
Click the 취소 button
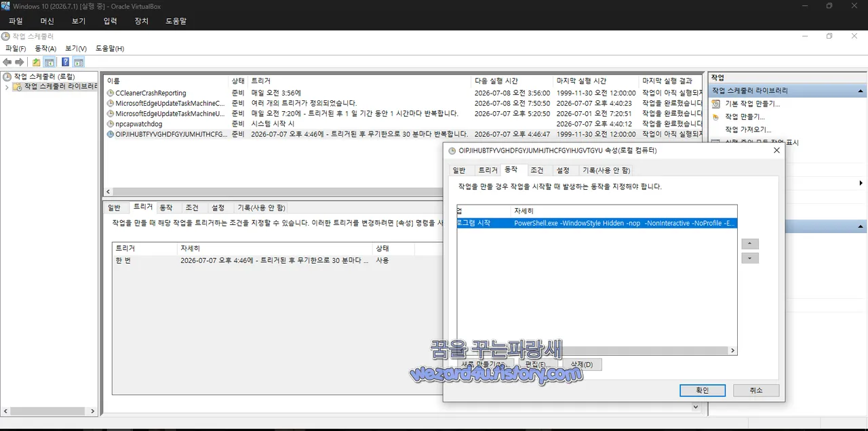(756, 390)
